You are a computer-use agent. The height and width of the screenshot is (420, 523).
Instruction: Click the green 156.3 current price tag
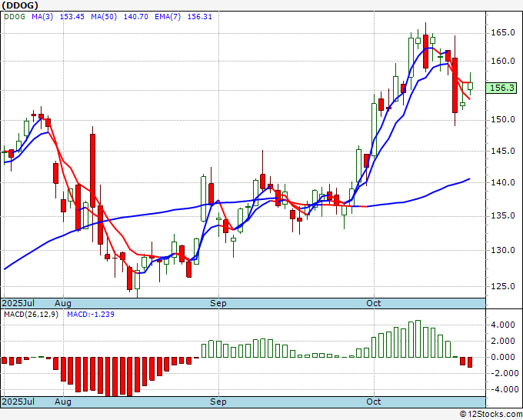(x=501, y=88)
